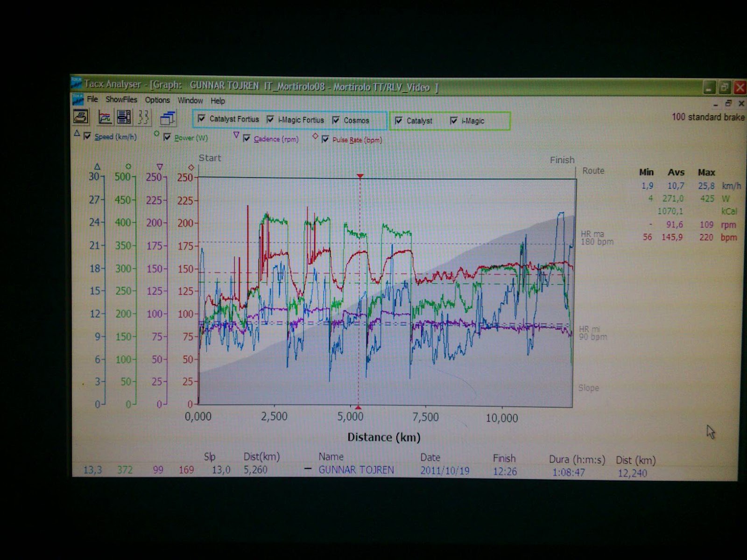Click the 1070,1 kCal energy value
The image size is (747, 560).
(670, 211)
